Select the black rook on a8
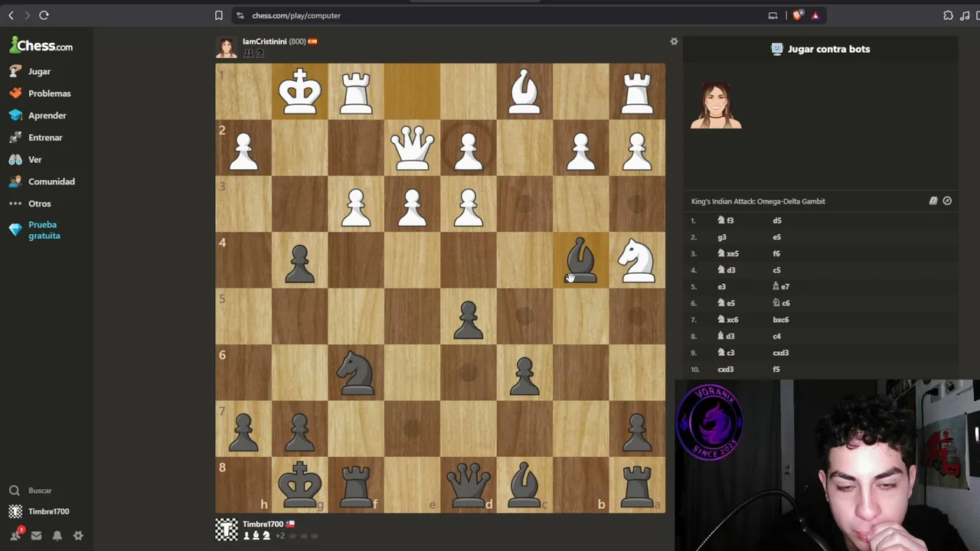 coord(637,485)
